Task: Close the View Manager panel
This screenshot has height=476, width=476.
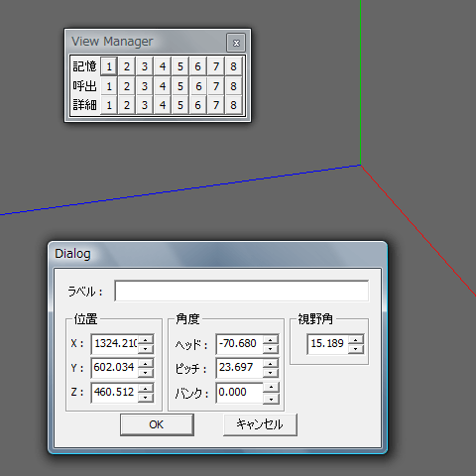Action: coord(236,43)
